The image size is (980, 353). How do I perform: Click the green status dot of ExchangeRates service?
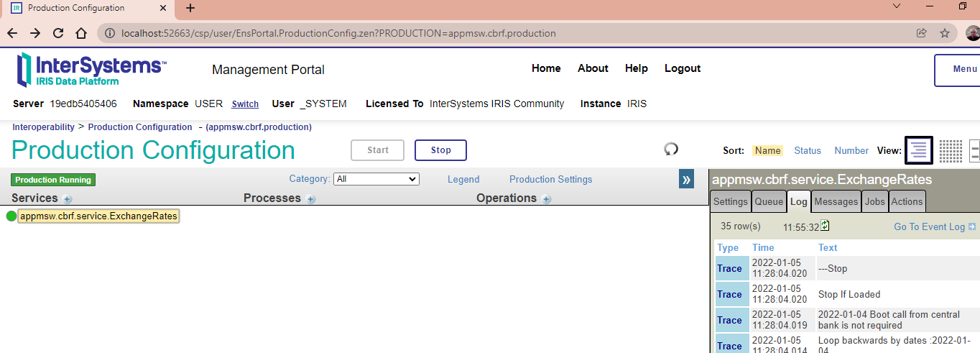point(11,216)
